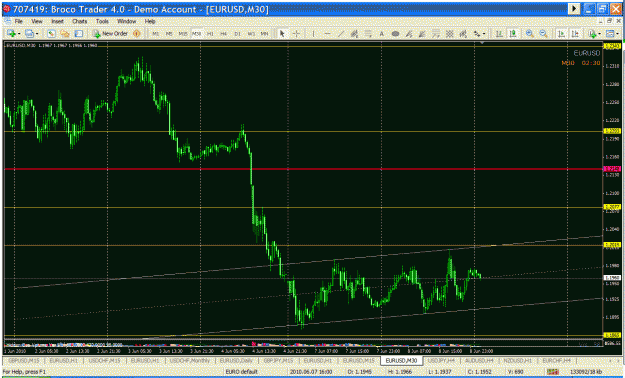Expand the Profiles dropdown arrow
Image resolution: width=625 pixels, height=378 pixels.
37,34
